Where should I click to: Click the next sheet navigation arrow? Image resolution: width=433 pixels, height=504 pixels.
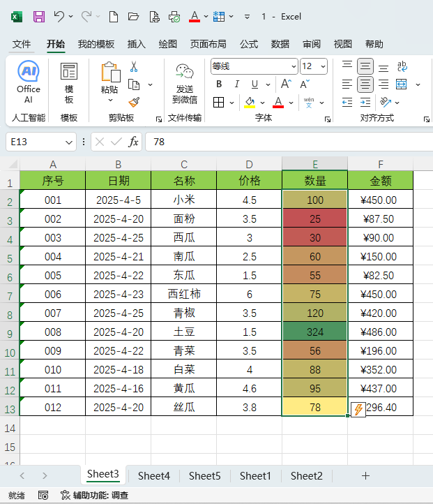pyautogui.click(x=45, y=475)
